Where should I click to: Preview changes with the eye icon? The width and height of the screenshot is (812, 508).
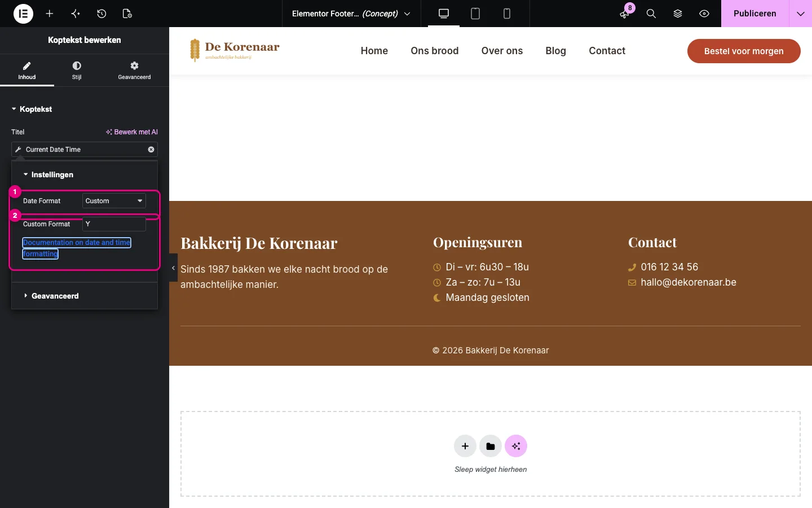pyautogui.click(x=704, y=14)
